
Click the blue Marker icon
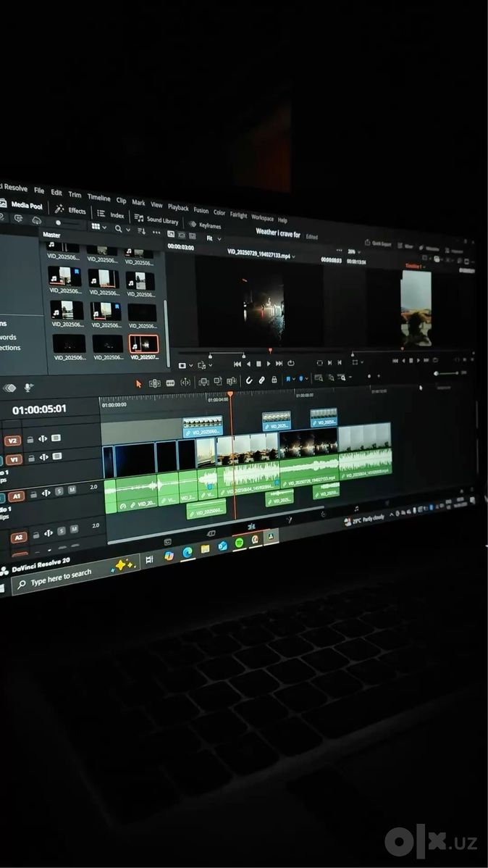coord(301,378)
